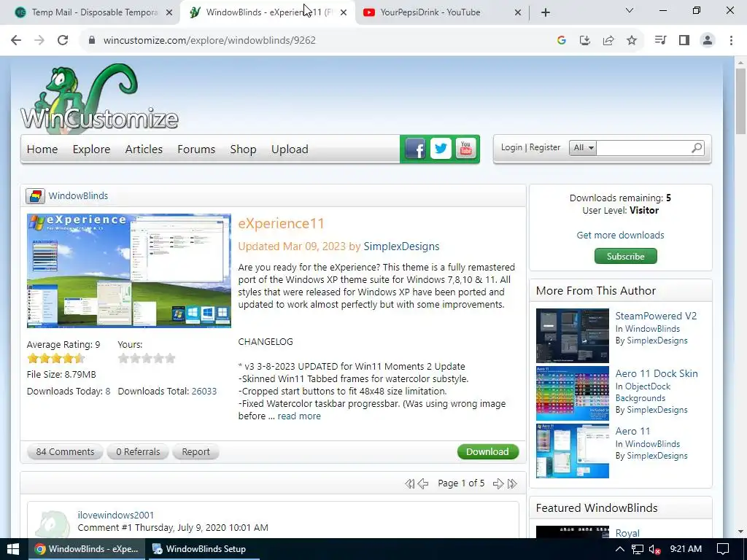Click the WindowBlinds category icon
The width and height of the screenshot is (747, 560).
tap(35, 195)
